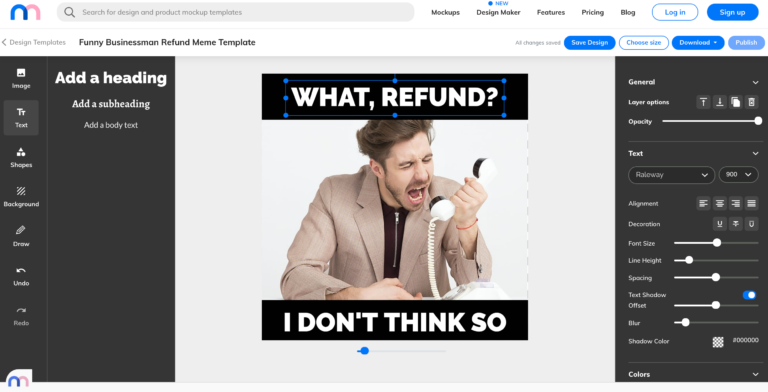Click the Publish button
This screenshot has height=392, width=768.
tap(746, 43)
